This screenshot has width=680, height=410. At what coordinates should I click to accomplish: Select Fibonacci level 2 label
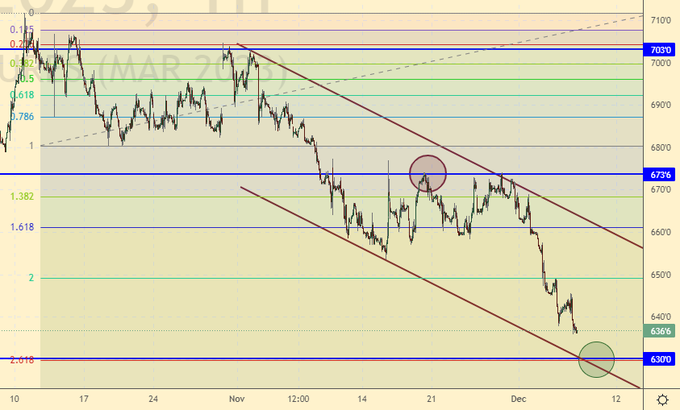(x=31, y=278)
